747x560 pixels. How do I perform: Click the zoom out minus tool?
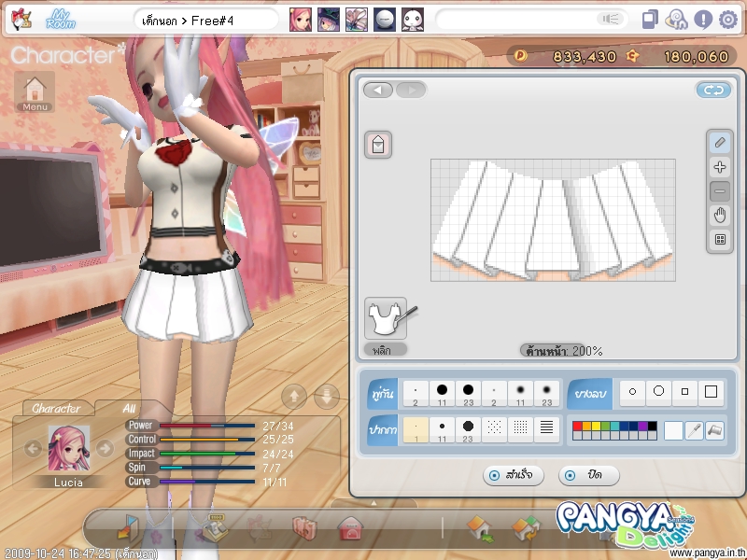[x=720, y=191]
